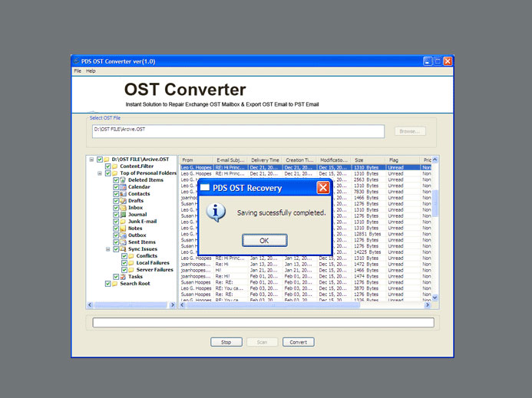Click the Deleted Items folder icon

coord(123,180)
